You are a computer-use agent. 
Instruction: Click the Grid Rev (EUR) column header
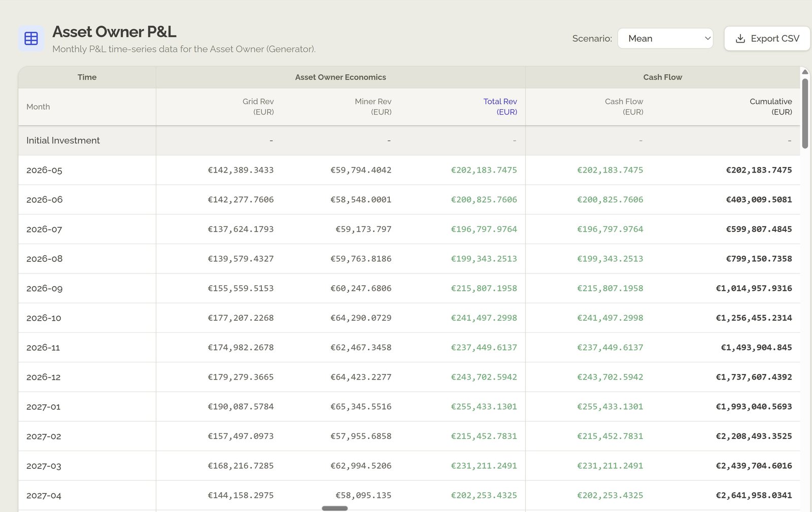coord(258,107)
